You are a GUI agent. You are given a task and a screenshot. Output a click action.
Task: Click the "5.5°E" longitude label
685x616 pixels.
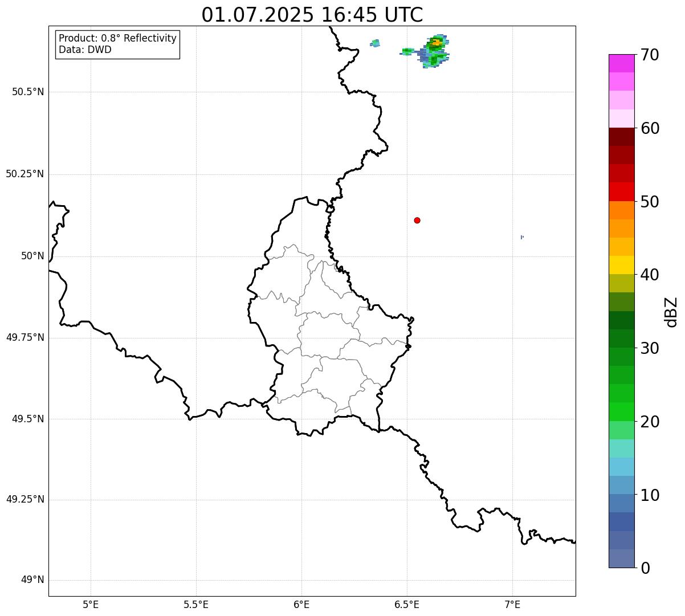[x=196, y=604]
